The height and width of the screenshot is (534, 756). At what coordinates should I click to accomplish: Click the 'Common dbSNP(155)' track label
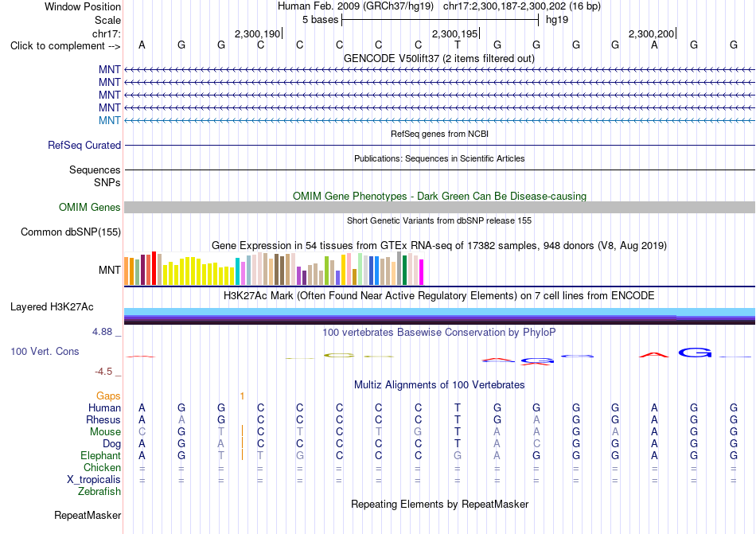(71, 232)
